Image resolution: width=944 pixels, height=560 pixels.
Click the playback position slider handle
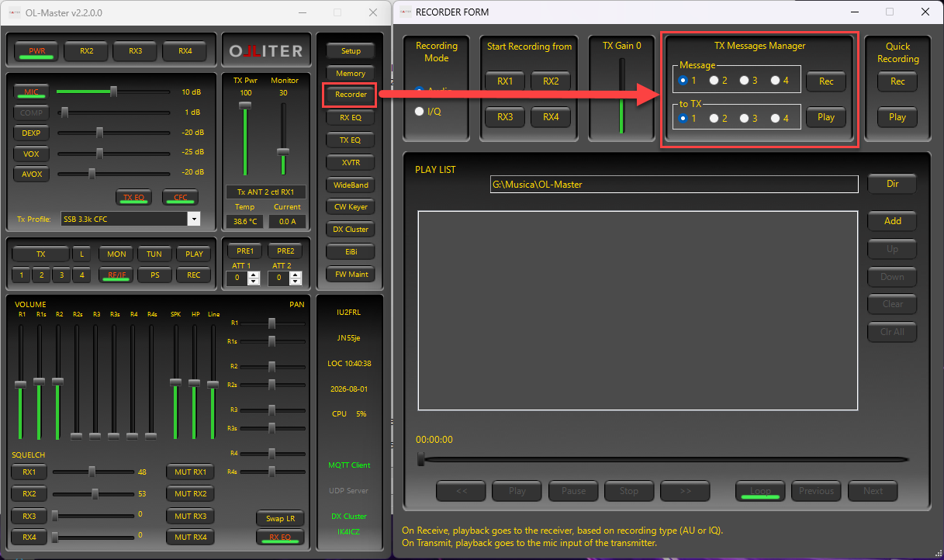click(421, 459)
